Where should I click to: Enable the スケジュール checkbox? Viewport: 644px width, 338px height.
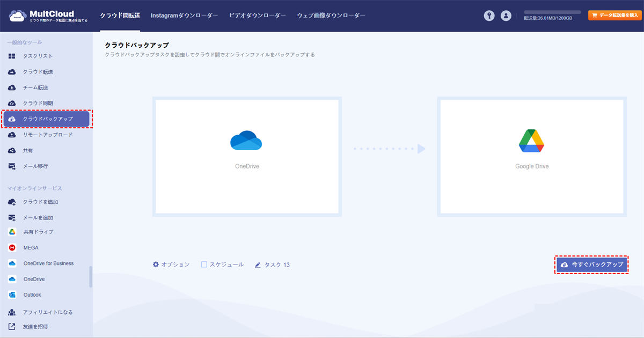coord(204,264)
